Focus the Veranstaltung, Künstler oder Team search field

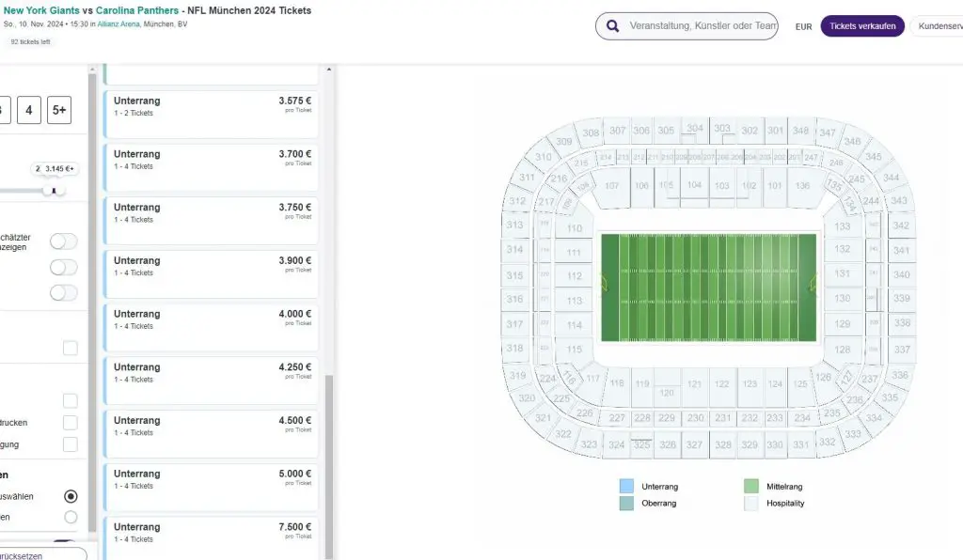coord(703,26)
